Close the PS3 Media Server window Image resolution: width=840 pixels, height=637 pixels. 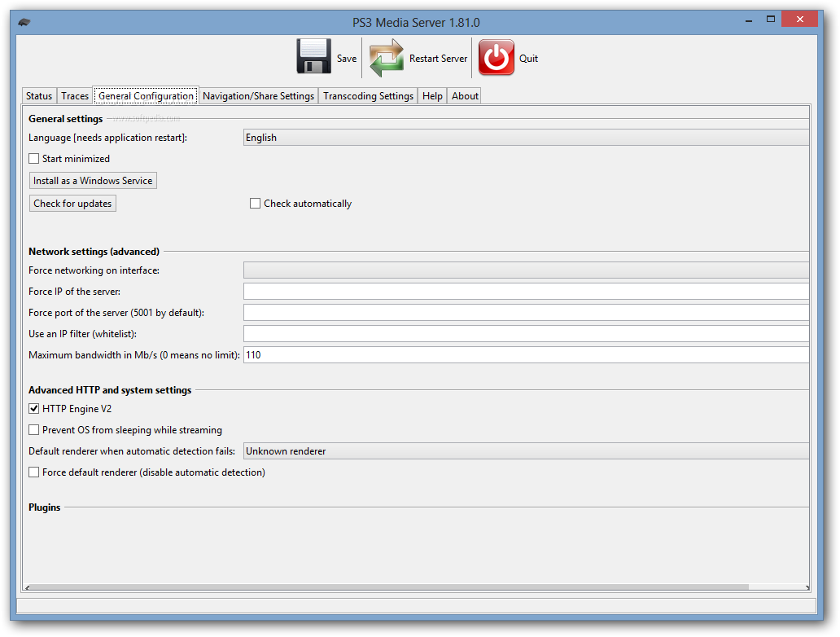pyautogui.click(x=799, y=20)
